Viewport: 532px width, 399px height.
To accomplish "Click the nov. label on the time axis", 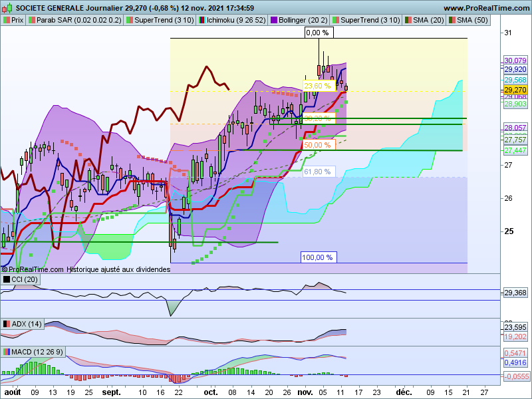I will point(305,392).
